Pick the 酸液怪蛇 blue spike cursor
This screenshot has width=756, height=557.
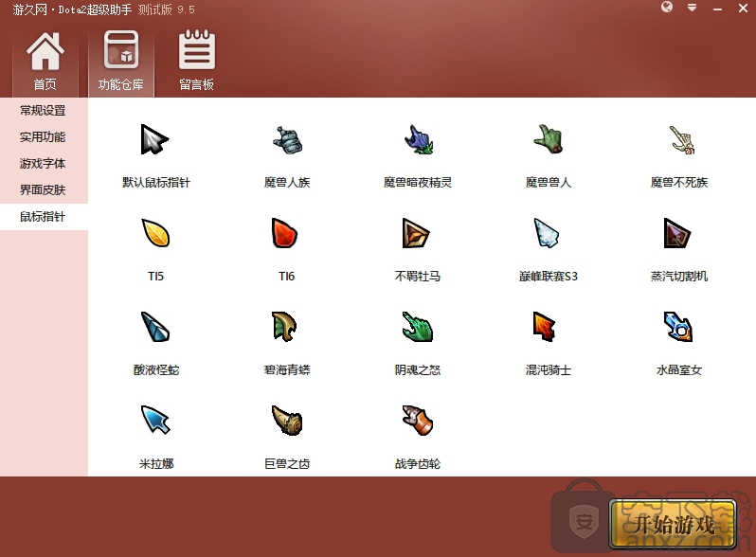click(155, 327)
